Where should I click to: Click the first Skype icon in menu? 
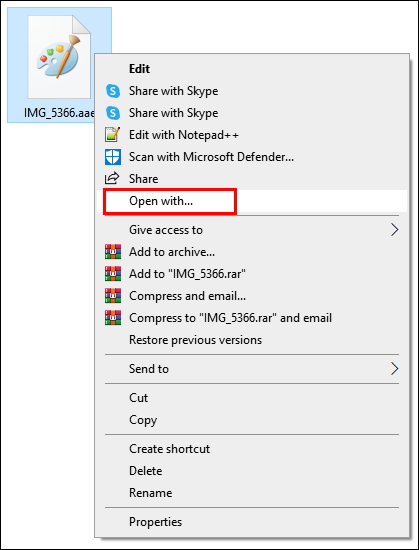(x=113, y=91)
